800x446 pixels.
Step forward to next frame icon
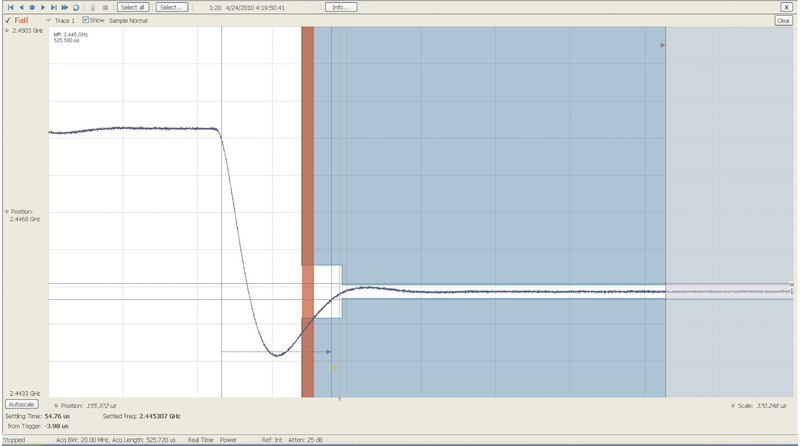[x=43, y=7]
